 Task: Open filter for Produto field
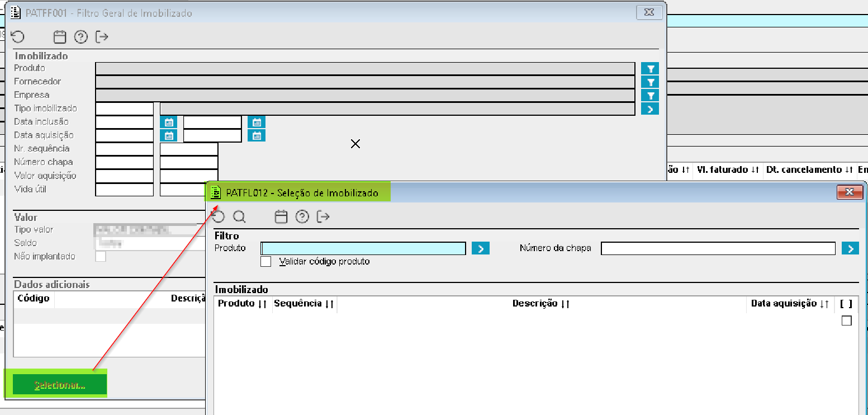click(x=650, y=68)
